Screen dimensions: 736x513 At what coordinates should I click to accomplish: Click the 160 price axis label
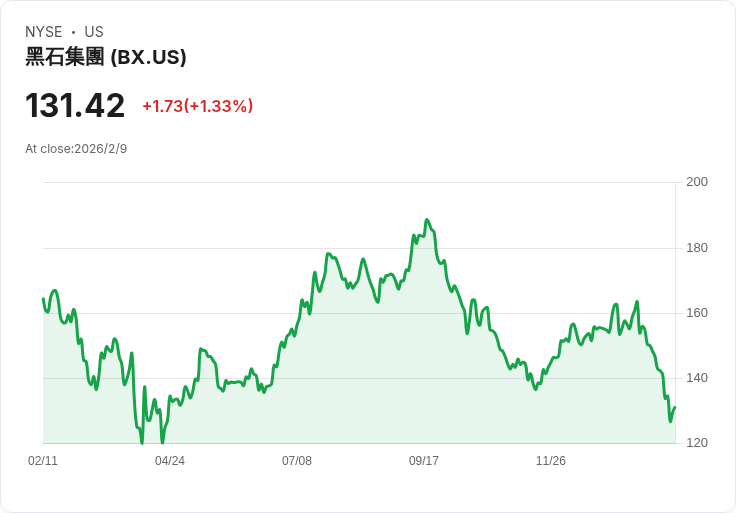pyautogui.click(x=697, y=313)
